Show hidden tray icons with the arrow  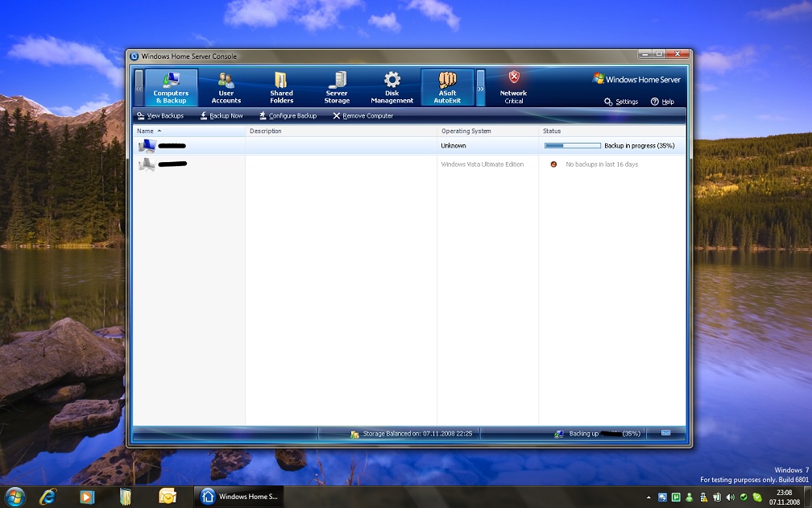(x=648, y=498)
